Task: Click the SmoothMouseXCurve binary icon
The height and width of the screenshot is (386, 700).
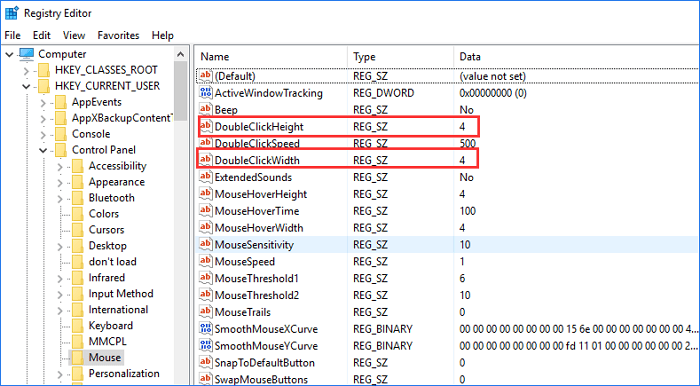Action: click(205, 329)
